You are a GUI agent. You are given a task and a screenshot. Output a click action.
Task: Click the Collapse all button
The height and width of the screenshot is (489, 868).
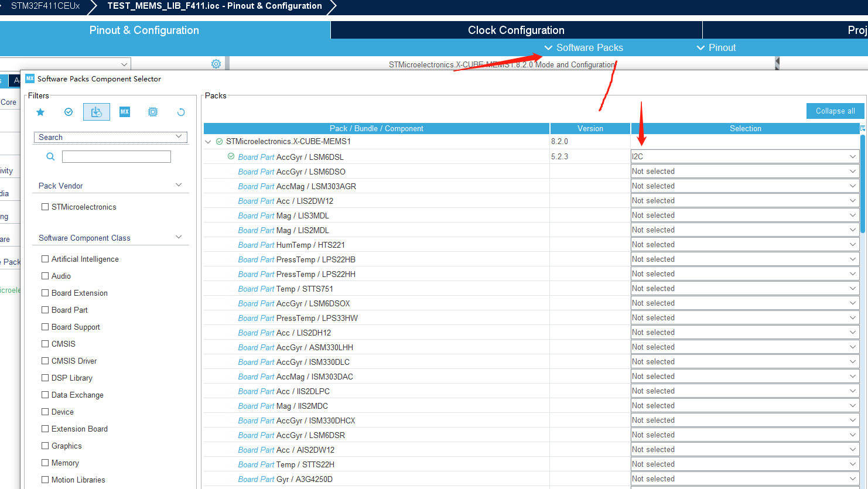tap(835, 111)
